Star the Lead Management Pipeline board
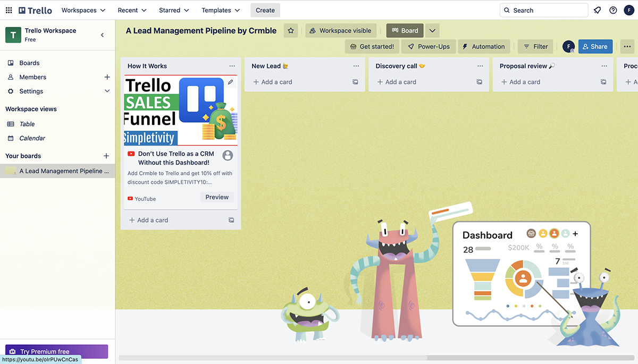The image size is (638, 364). click(x=291, y=31)
